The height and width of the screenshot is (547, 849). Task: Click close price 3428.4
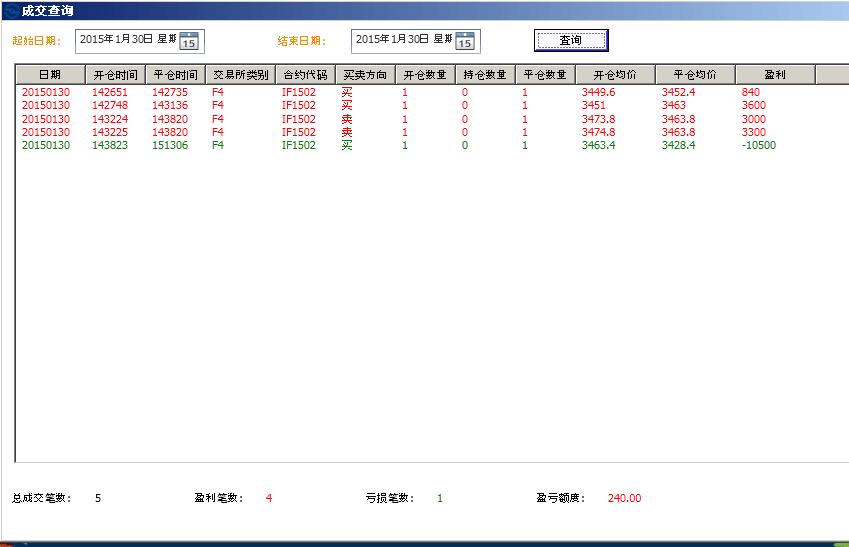pyautogui.click(x=678, y=145)
